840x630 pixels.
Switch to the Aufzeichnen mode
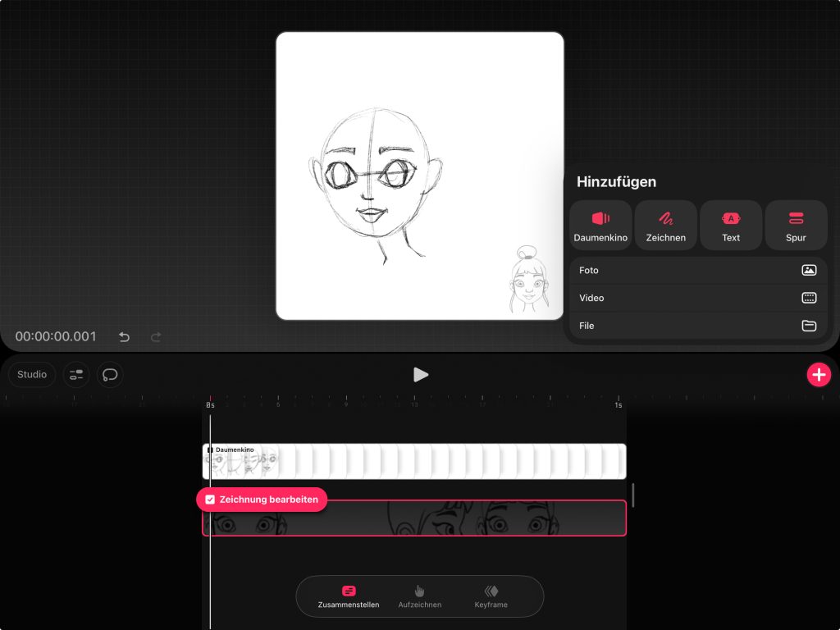420,596
